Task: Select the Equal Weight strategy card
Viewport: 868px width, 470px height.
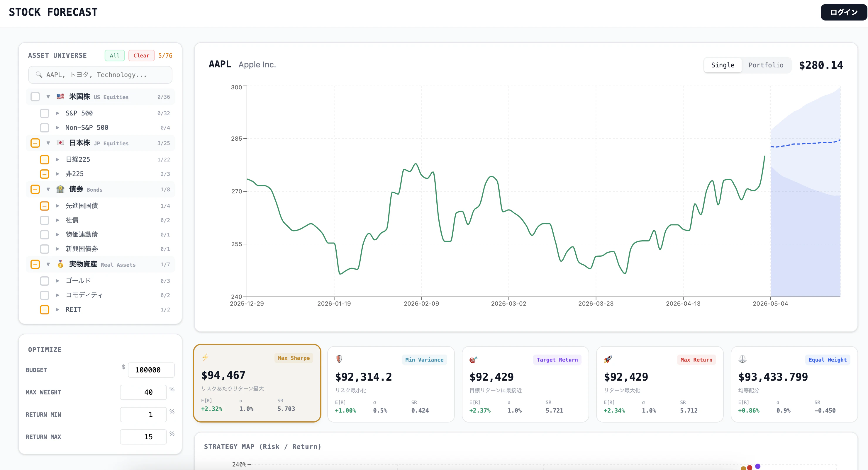Action: tap(794, 384)
